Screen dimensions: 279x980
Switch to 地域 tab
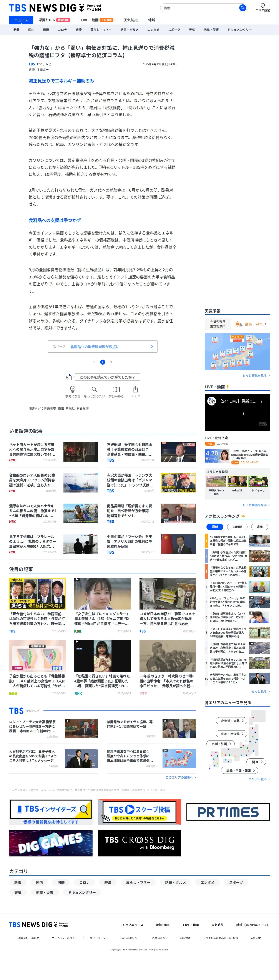[152, 20]
